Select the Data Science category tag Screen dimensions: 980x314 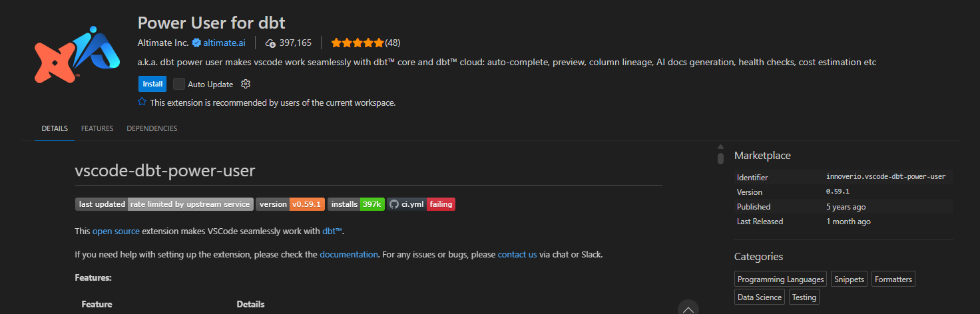[760, 297]
